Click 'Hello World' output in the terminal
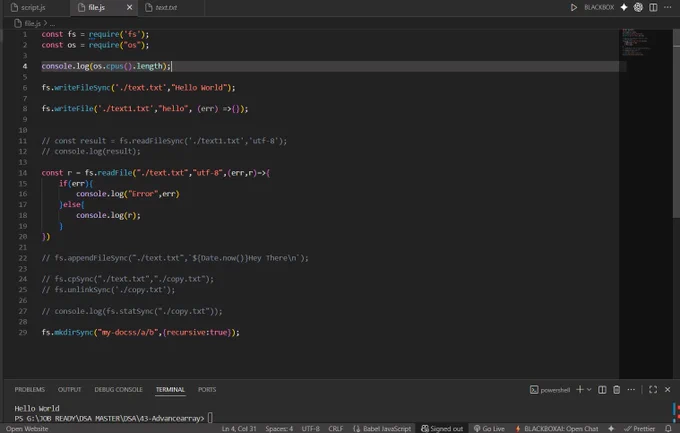 (x=37, y=408)
